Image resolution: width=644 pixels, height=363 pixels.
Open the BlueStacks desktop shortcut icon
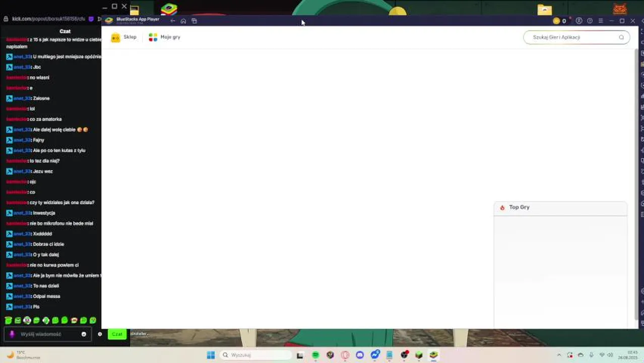pyautogui.click(x=169, y=9)
